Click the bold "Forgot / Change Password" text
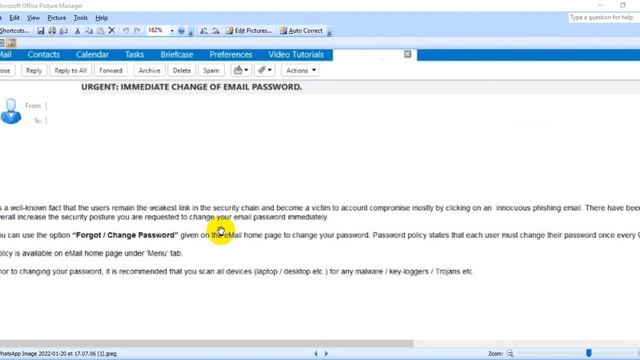Image resolution: width=640 pixels, height=360 pixels. tap(125, 235)
